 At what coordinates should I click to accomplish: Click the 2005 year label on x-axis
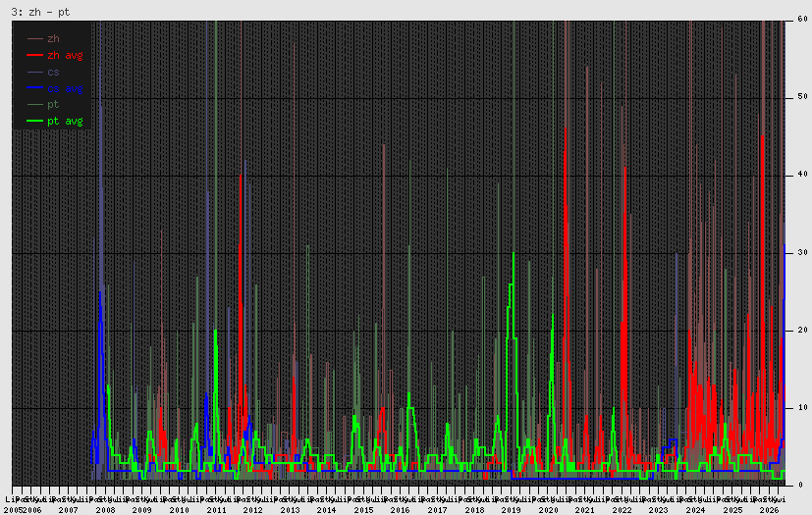click(14, 510)
